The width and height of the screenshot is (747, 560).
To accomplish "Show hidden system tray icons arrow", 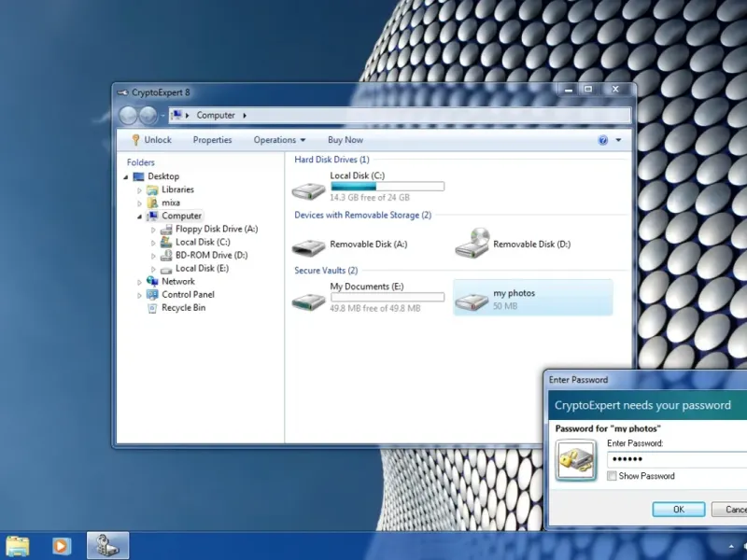I will click(731, 546).
